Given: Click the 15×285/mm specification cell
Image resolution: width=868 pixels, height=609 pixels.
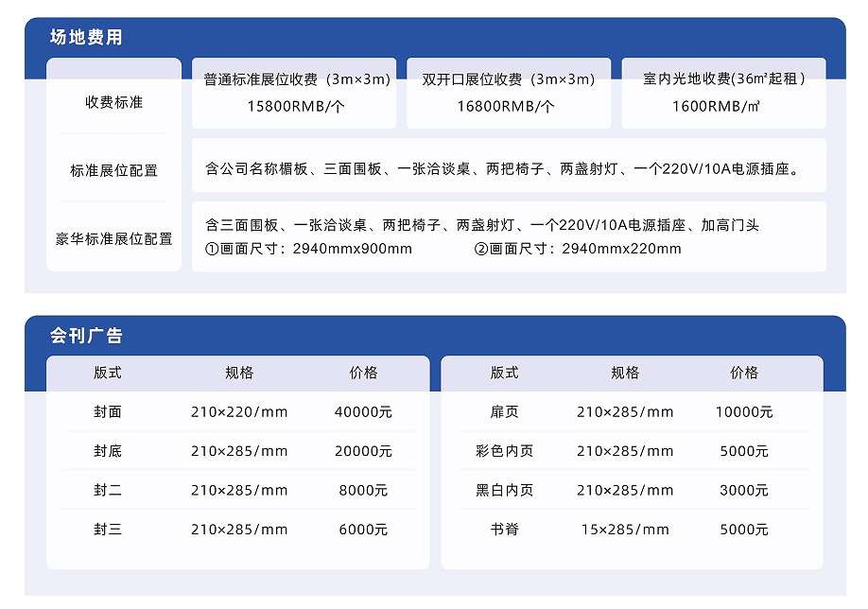Looking at the screenshot, I should [625, 530].
